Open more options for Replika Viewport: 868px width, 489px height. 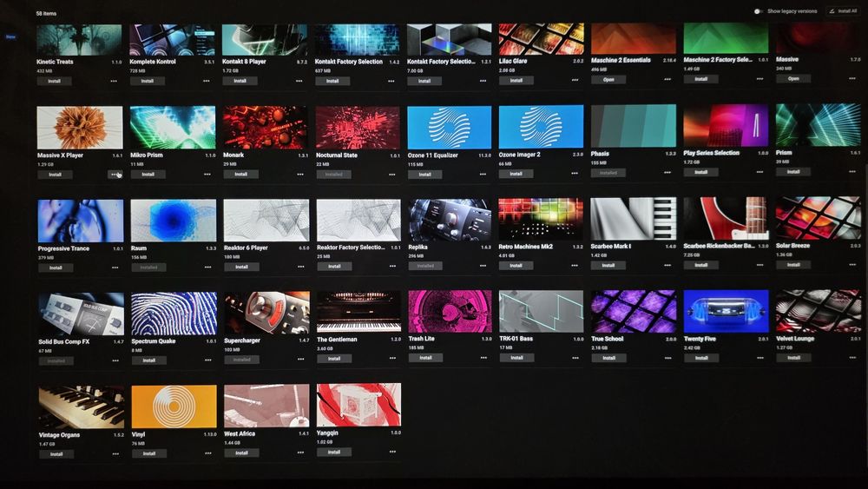[483, 266]
